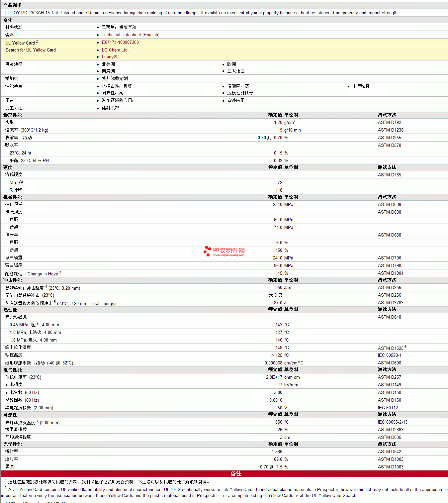Click the 亚太地区 region entry
This screenshot has width=448, height=503.
pos(236,71)
